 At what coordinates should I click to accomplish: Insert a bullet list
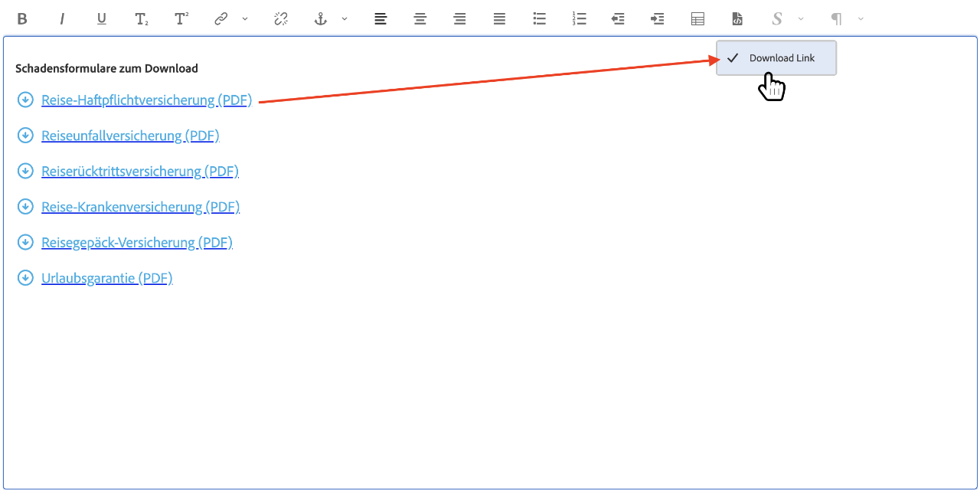click(539, 19)
